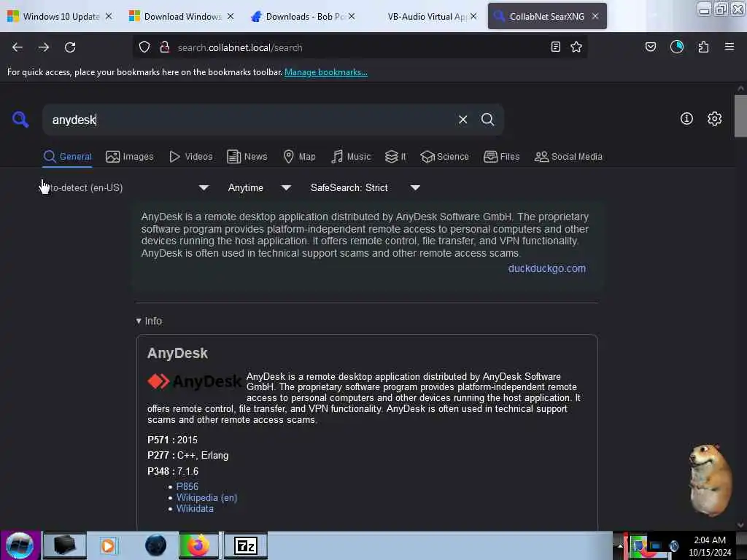747x560 pixels.
Task: Switch to Files search category
Action: pos(501,157)
